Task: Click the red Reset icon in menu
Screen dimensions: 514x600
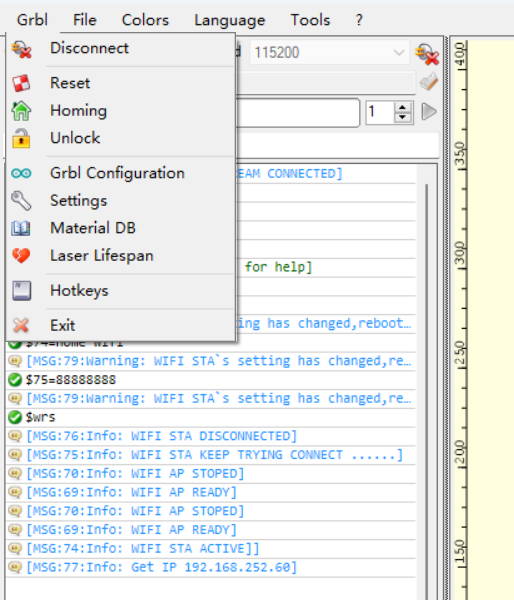Action: (x=21, y=83)
